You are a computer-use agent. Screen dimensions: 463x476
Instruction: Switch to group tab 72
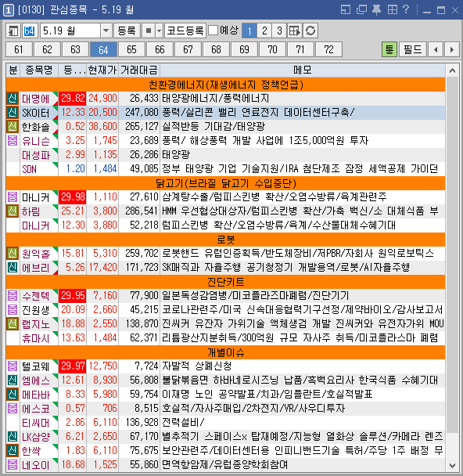pos(329,49)
